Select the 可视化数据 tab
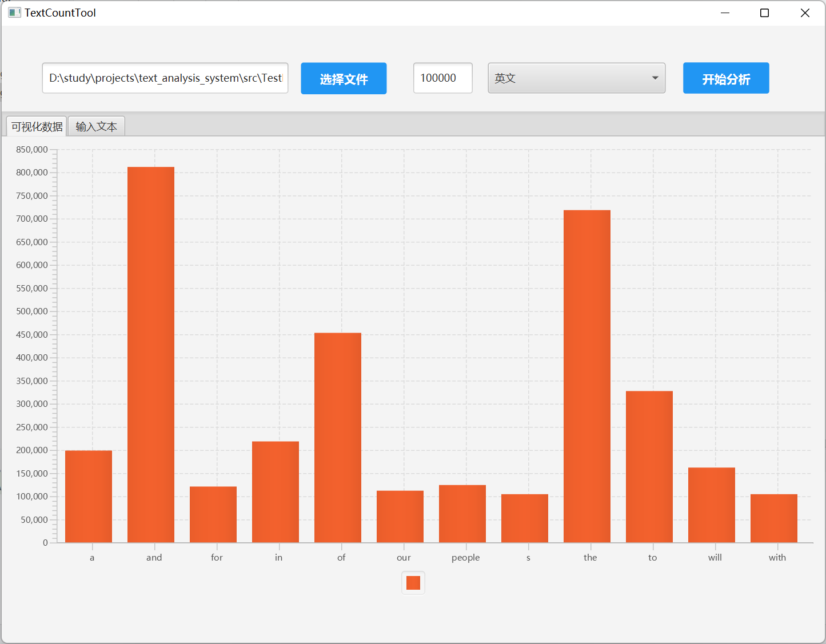This screenshot has height=644, width=826. pos(37,126)
